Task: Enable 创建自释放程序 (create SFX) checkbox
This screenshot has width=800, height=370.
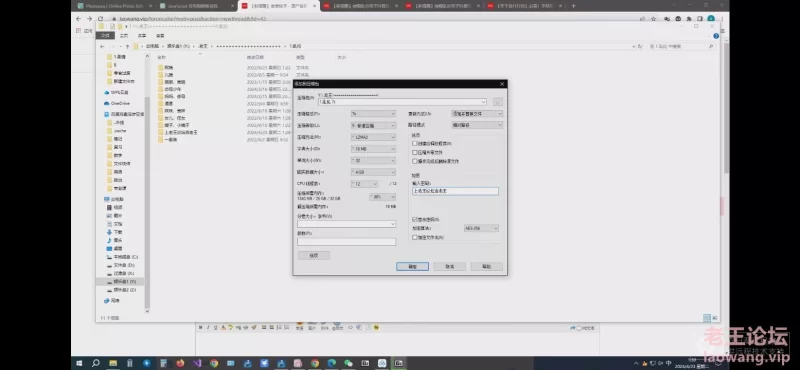Action: tap(414, 143)
